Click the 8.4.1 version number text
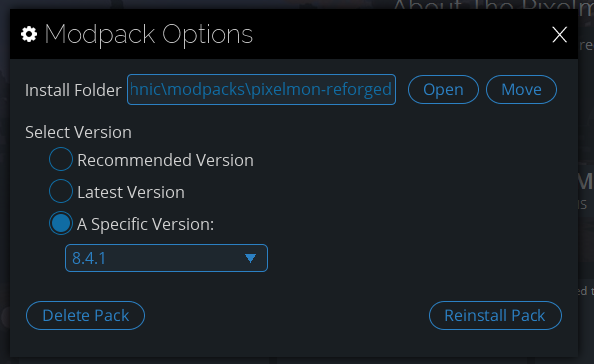The width and height of the screenshot is (594, 364). 89,258
